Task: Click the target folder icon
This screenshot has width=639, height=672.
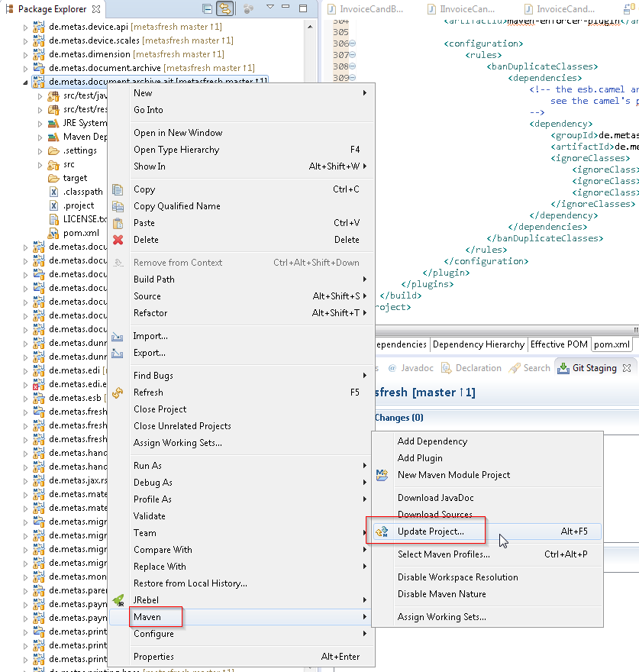Action: tap(53, 178)
